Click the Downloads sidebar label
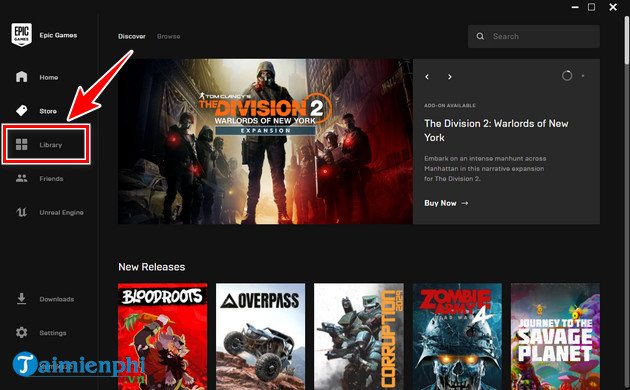The image size is (630, 390). click(x=57, y=299)
